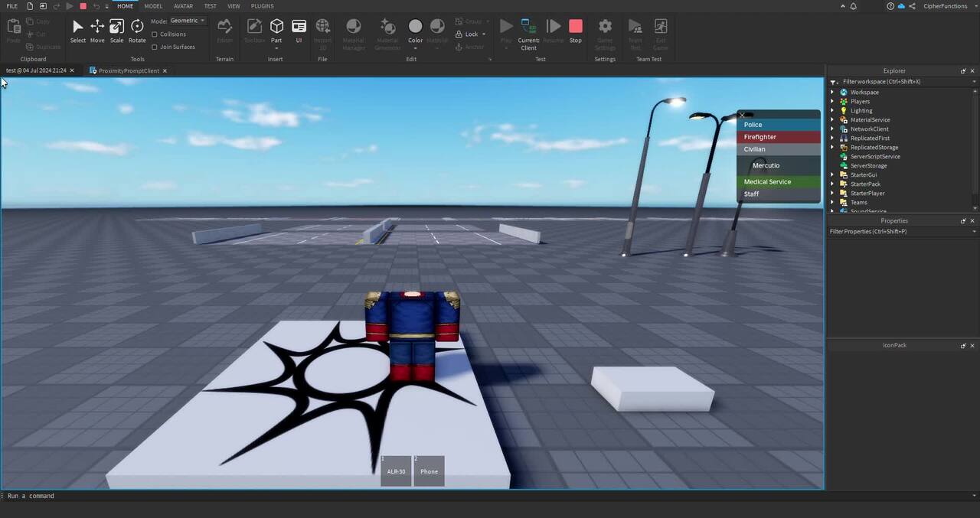Open the help question-mark icon
The width and height of the screenshot is (980, 518).
(x=890, y=6)
